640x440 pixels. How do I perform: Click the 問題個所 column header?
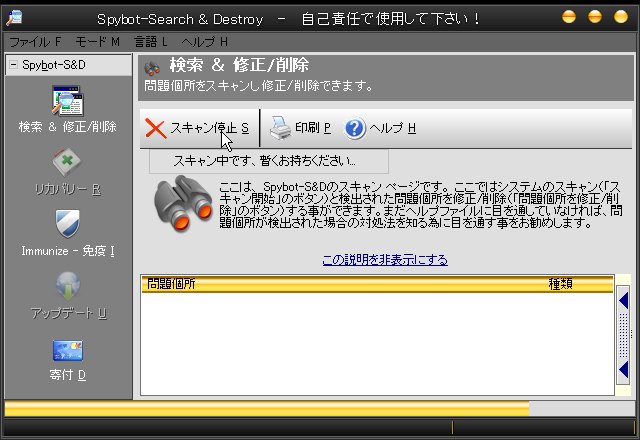coord(171,284)
